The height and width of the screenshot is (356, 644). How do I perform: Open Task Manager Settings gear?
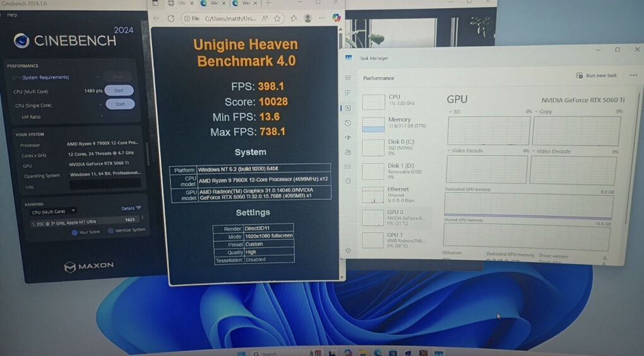click(348, 251)
